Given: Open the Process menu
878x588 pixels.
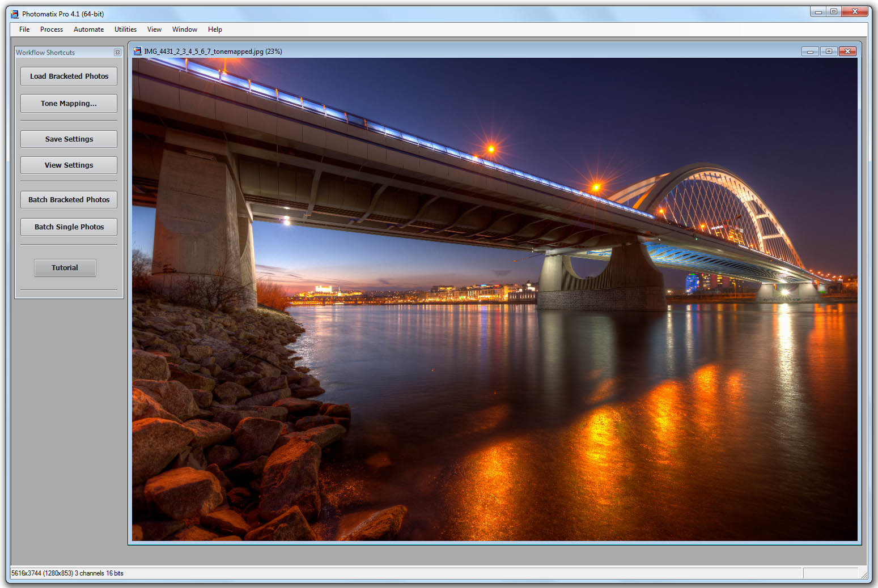Looking at the screenshot, I should click(x=51, y=29).
